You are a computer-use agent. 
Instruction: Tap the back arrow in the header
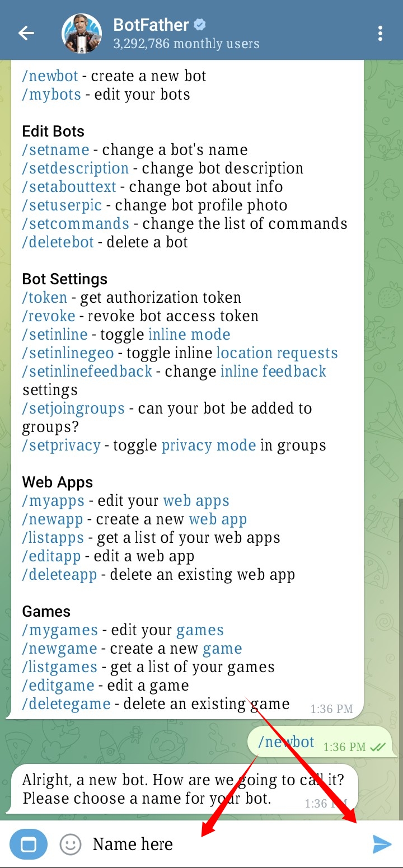26,33
